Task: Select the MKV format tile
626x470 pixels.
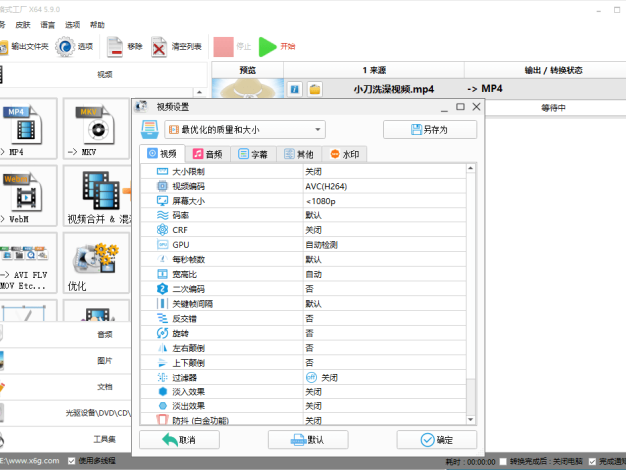Action: 96,129
